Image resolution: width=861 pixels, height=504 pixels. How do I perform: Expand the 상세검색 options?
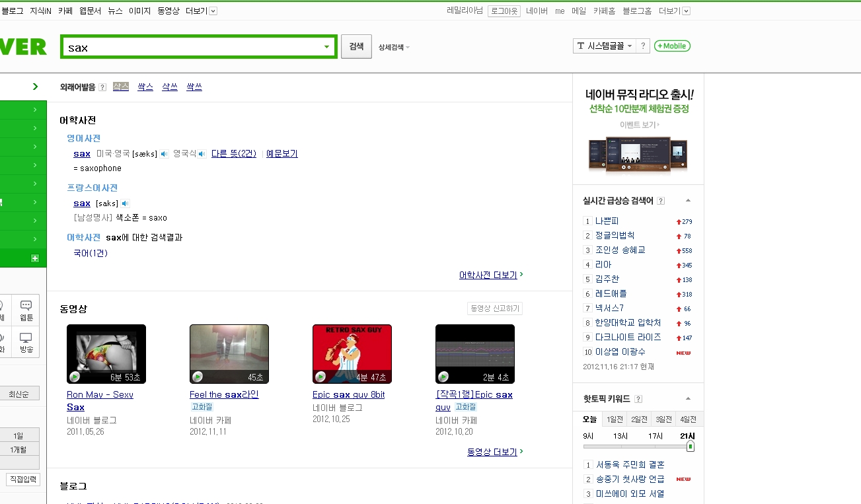394,47
